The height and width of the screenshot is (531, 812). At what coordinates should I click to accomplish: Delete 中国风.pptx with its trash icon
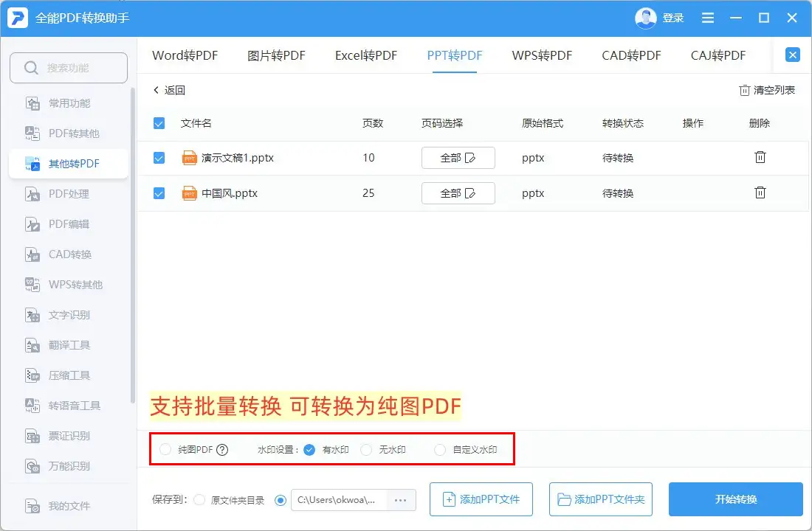[760, 192]
